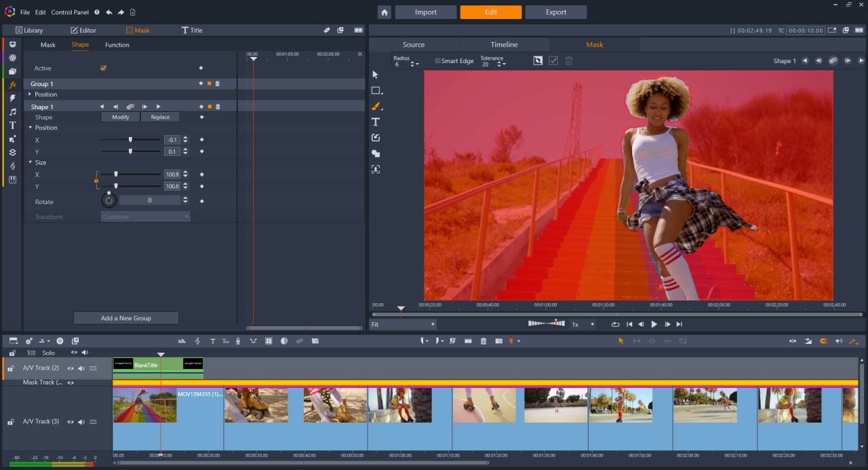Select the Mask Brush tool
This screenshot has width=868, height=470.
click(x=375, y=106)
